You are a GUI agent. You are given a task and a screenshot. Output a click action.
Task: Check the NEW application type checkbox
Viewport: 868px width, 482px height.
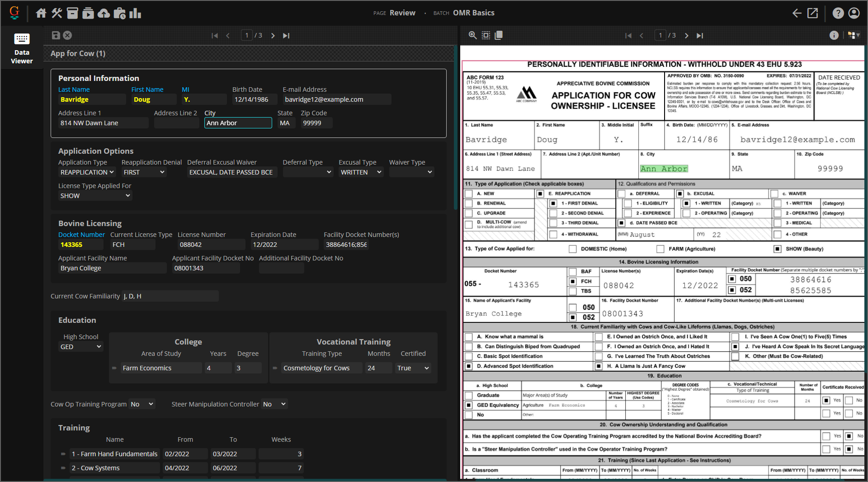(469, 194)
